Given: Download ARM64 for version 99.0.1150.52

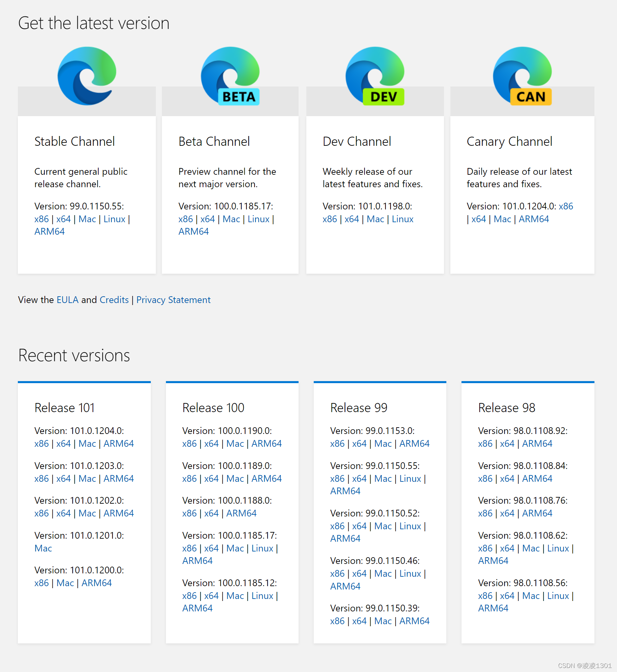Looking at the screenshot, I should click(345, 538).
